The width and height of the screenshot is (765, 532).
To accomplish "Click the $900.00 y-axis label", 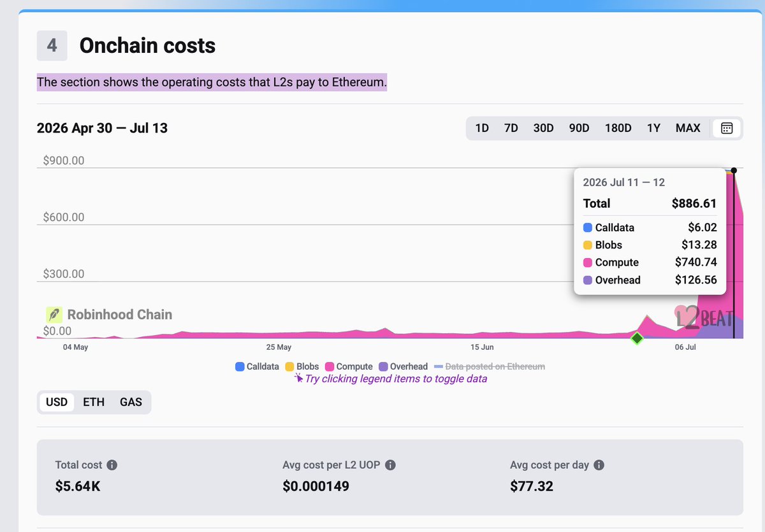I will coord(63,161).
